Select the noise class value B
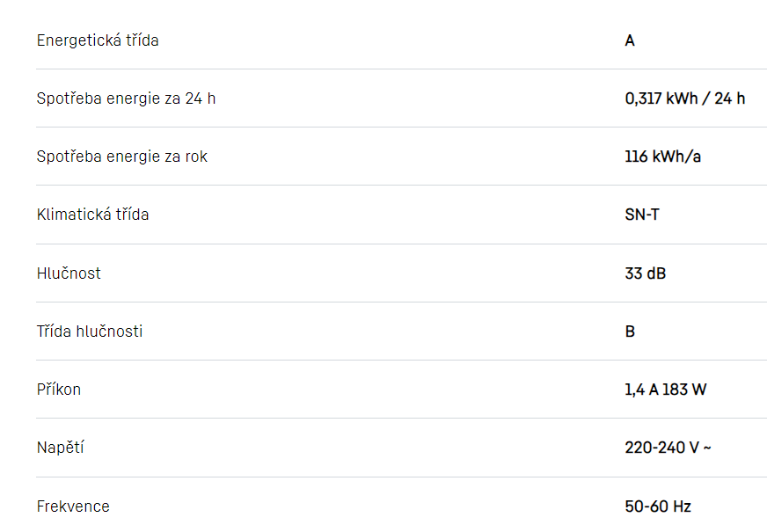 click(x=630, y=332)
